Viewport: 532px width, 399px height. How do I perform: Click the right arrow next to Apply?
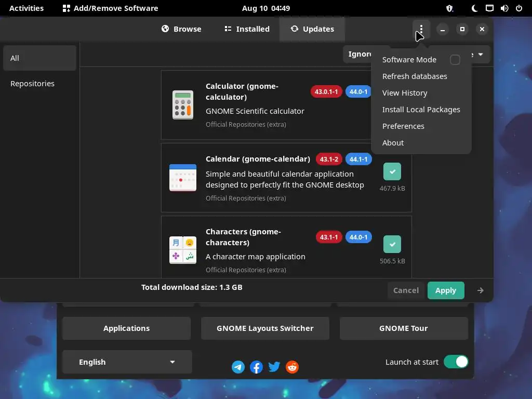click(x=481, y=290)
